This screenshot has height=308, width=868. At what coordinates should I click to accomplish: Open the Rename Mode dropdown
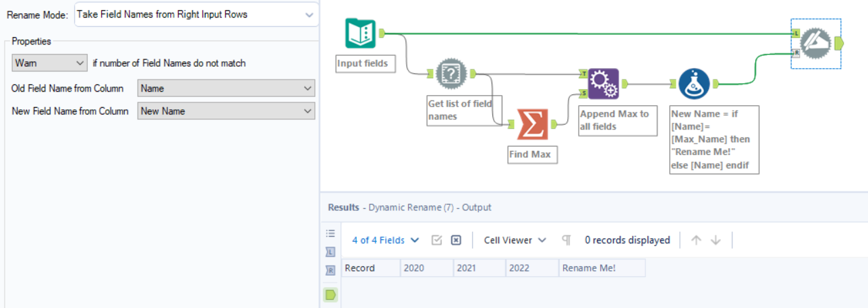196,14
